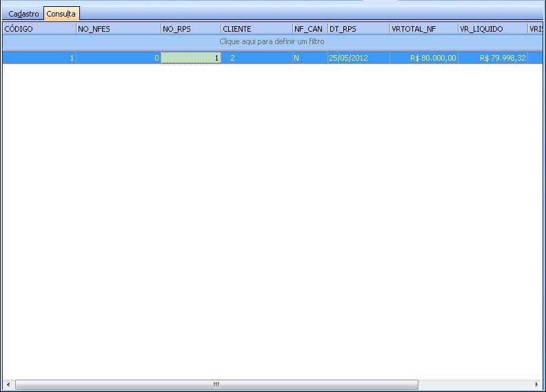Click the CLIENTE column header

pos(256,29)
